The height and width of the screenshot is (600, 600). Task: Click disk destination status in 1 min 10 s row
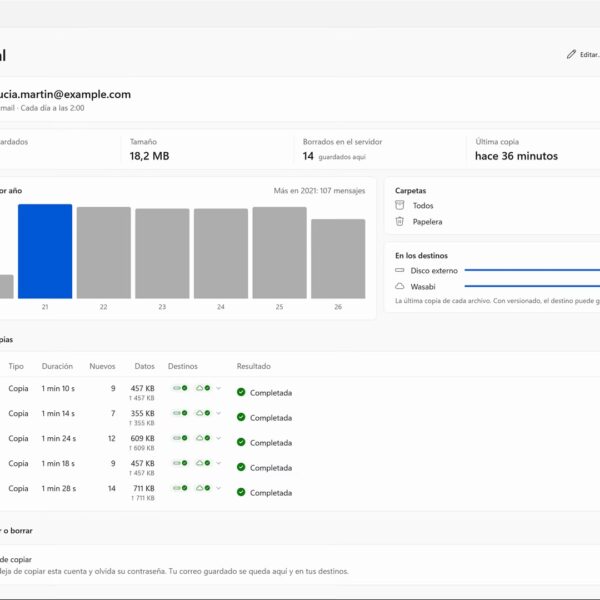pos(180,388)
